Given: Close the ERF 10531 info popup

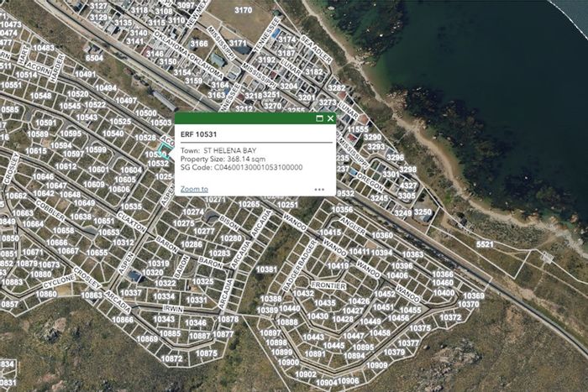Looking at the screenshot, I should [330, 119].
